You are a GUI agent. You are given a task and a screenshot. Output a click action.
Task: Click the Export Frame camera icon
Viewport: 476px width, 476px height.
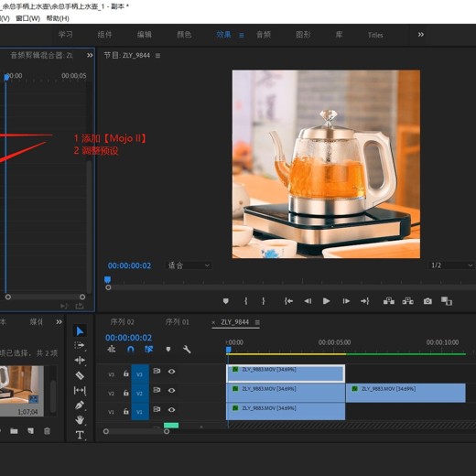(x=427, y=301)
